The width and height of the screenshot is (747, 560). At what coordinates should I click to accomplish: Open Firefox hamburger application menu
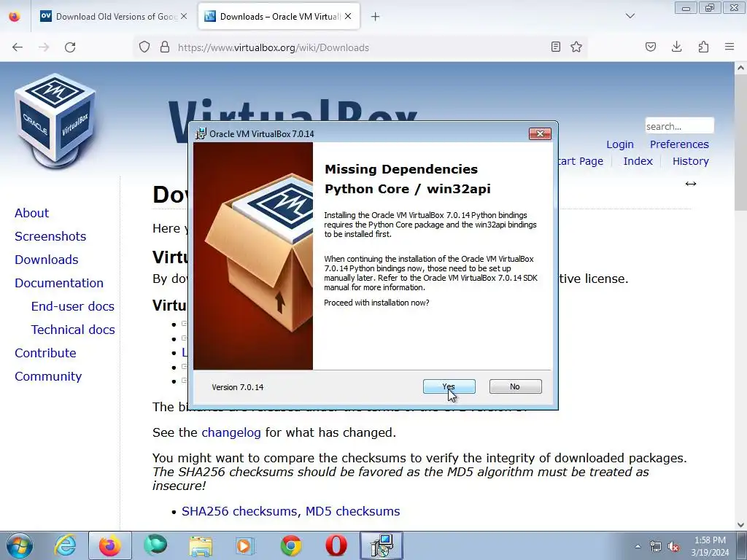(x=729, y=47)
